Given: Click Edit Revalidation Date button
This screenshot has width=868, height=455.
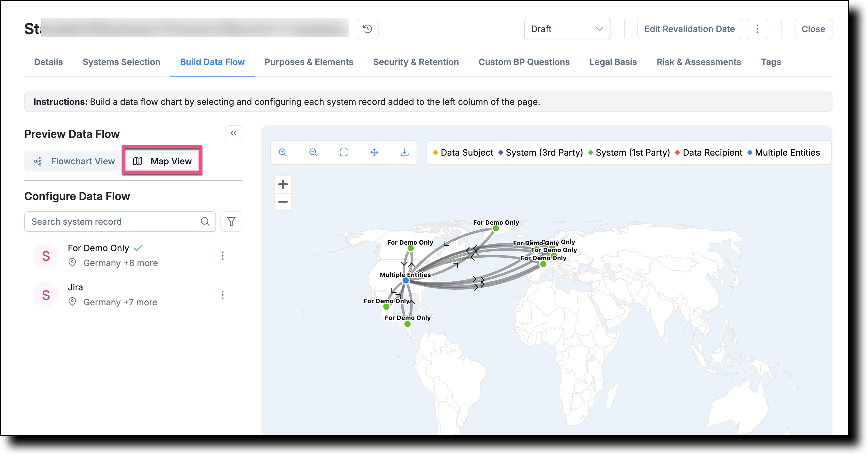Looking at the screenshot, I should (689, 29).
